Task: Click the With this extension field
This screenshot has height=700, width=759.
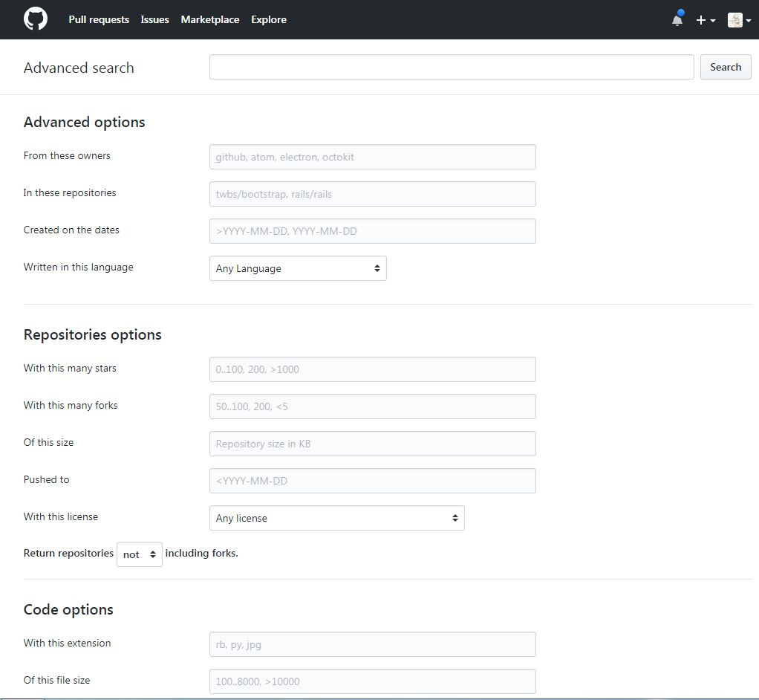Action: pos(373,644)
